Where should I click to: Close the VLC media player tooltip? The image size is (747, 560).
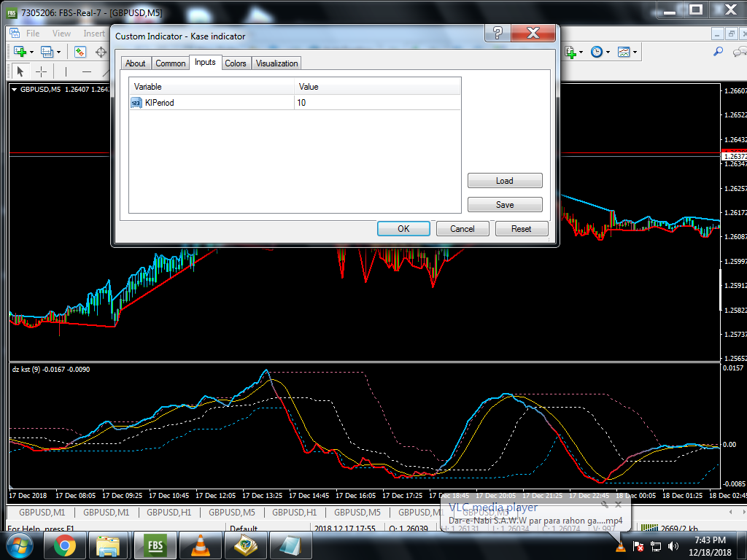pos(618,505)
